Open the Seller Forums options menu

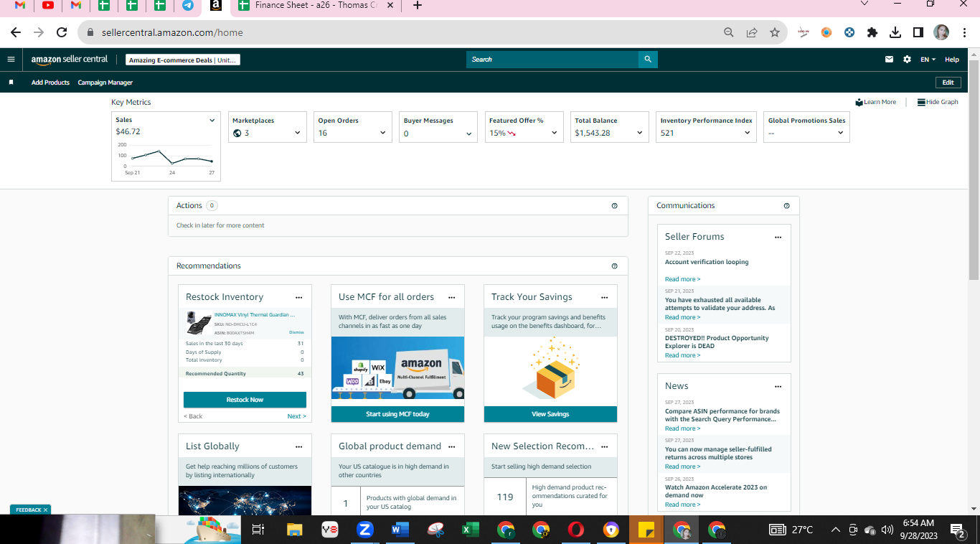coord(778,237)
